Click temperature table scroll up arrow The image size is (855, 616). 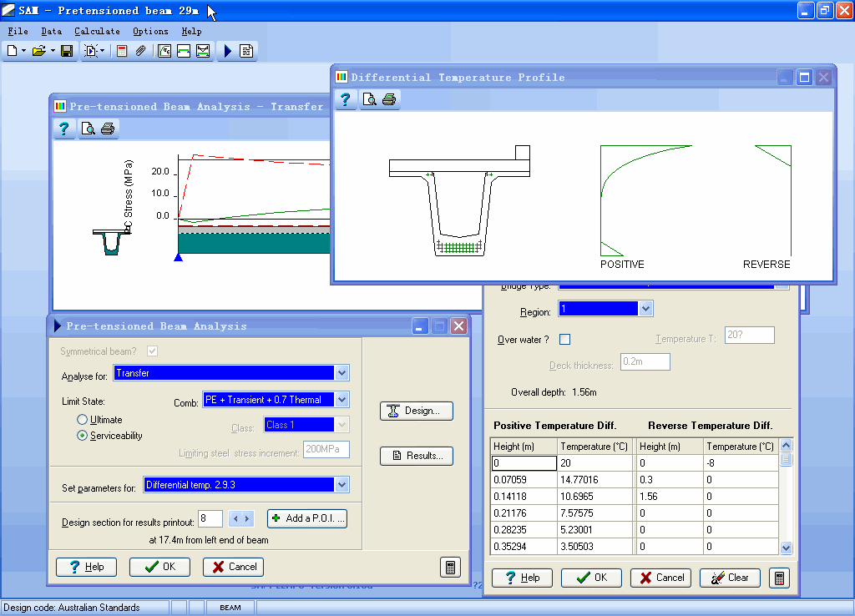tap(787, 446)
